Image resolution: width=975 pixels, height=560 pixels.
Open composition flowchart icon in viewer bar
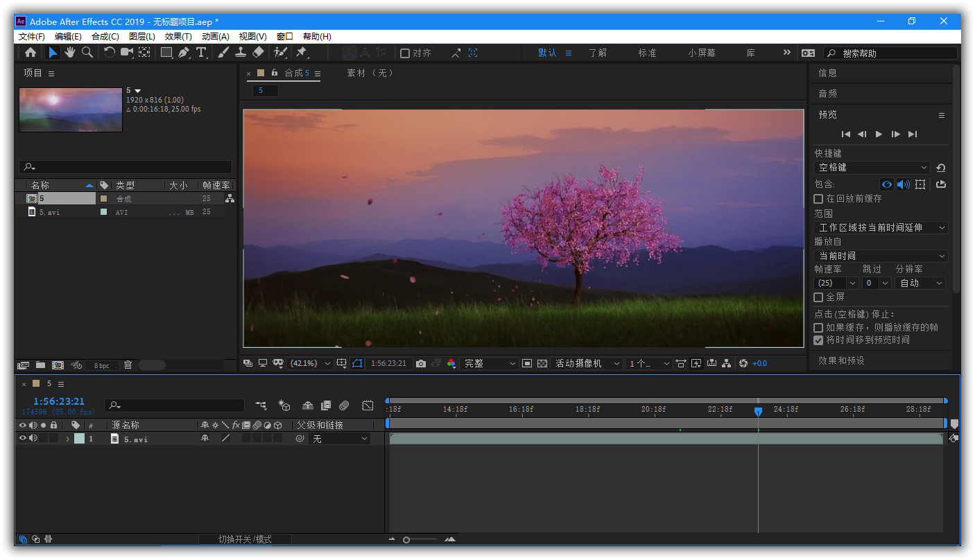click(x=727, y=363)
